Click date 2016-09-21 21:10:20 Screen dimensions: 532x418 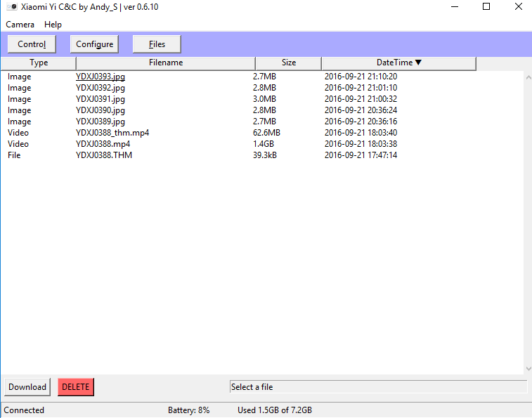pos(361,77)
